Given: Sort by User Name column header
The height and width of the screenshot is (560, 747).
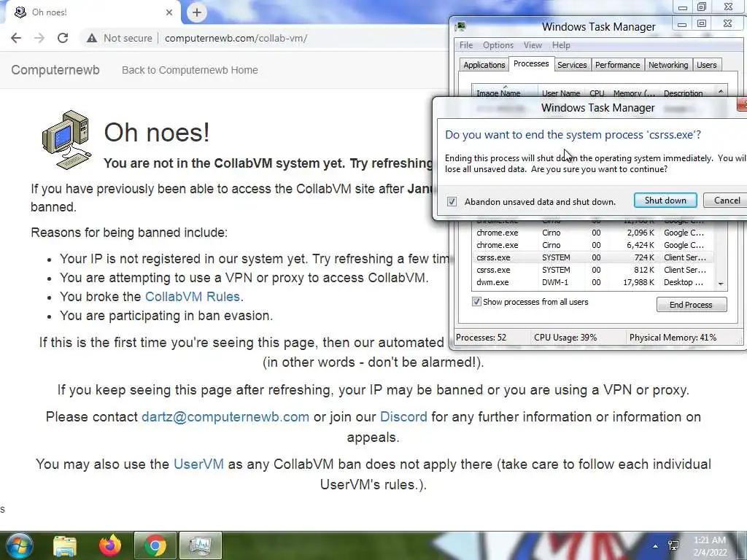Looking at the screenshot, I should tap(561, 93).
